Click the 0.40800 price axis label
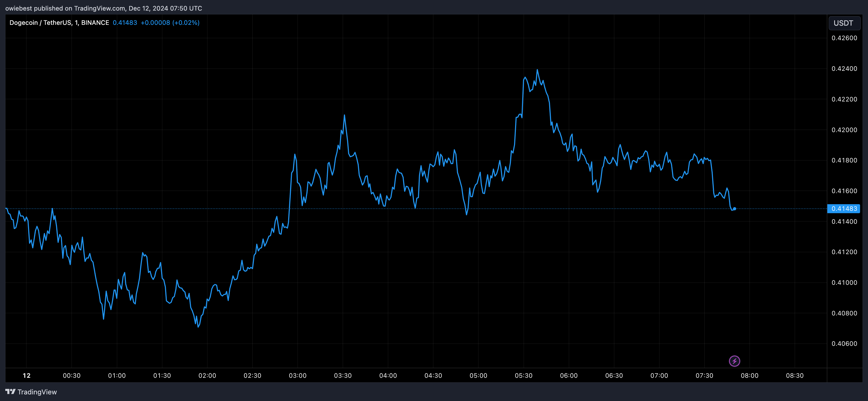This screenshot has height=401, width=868. (844, 313)
